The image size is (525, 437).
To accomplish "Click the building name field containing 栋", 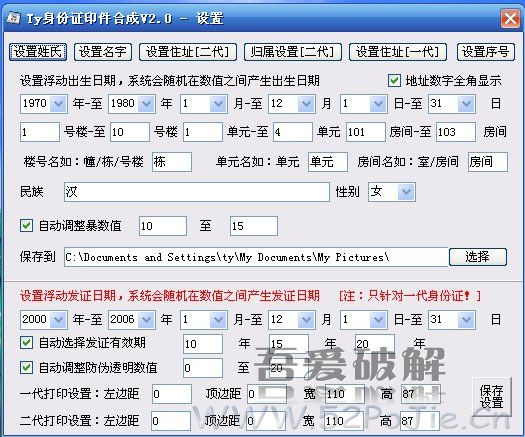I will 172,162.
